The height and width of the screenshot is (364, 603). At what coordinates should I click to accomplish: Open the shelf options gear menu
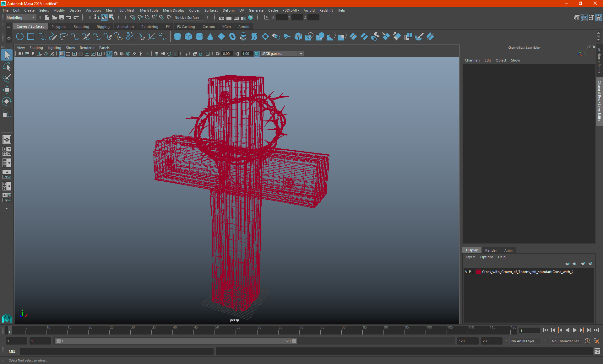tap(9, 38)
